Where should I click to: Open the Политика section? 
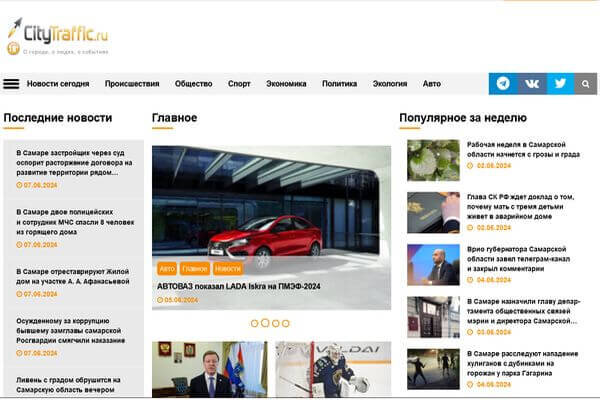click(x=339, y=84)
